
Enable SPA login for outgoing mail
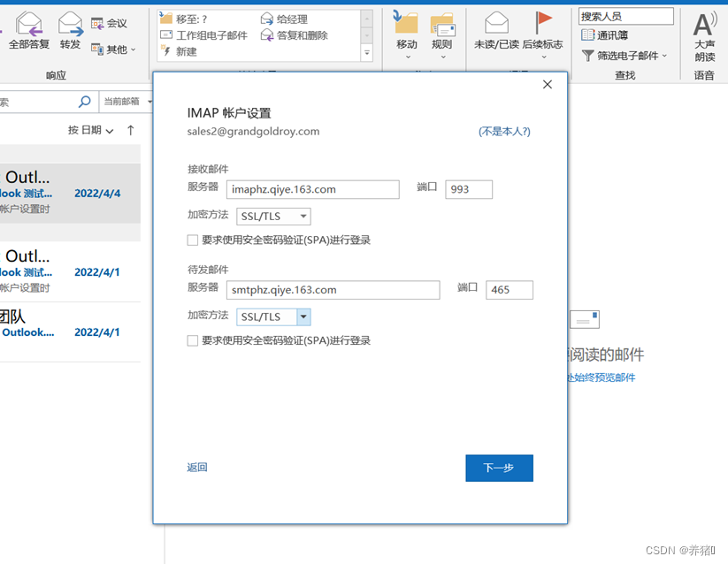coord(193,340)
